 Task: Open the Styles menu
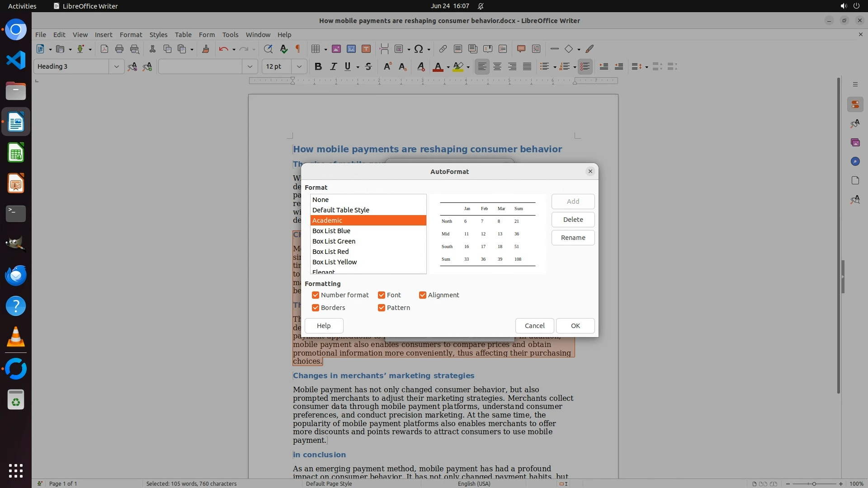(x=158, y=34)
